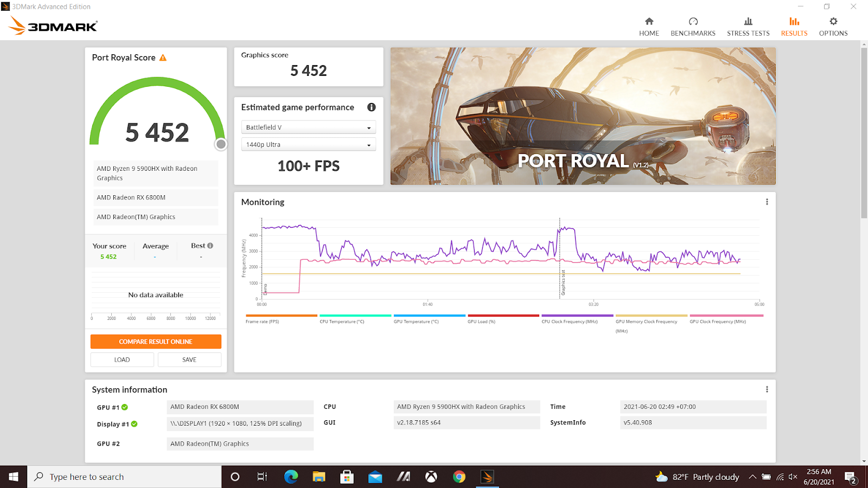
Task: Toggle the Frame rate (FPS) legend
Action: pyautogui.click(x=281, y=319)
